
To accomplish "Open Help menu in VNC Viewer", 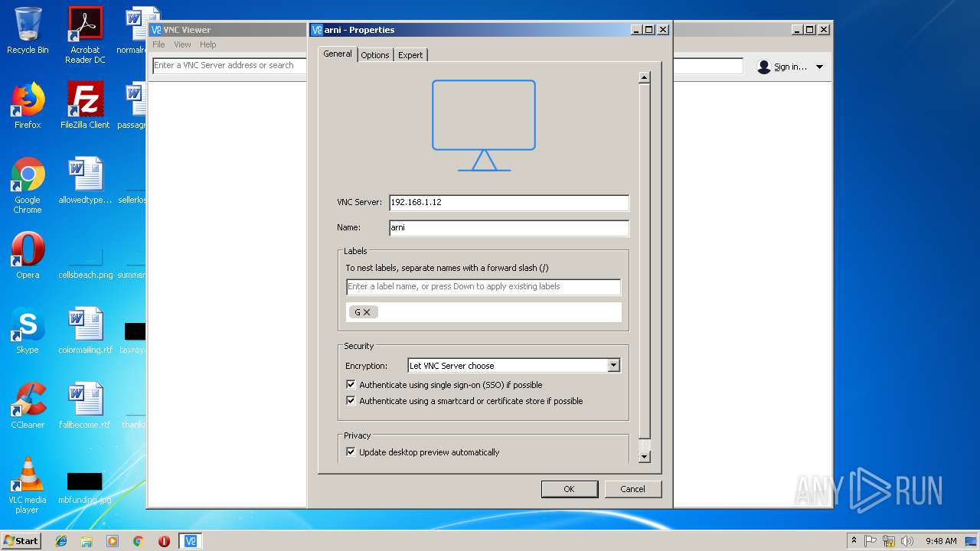I will click(208, 44).
